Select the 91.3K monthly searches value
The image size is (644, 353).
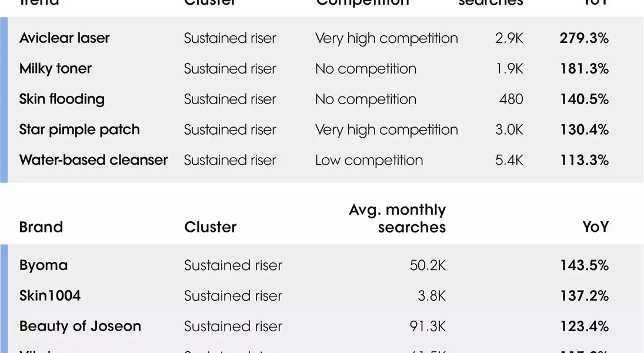coord(428,326)
